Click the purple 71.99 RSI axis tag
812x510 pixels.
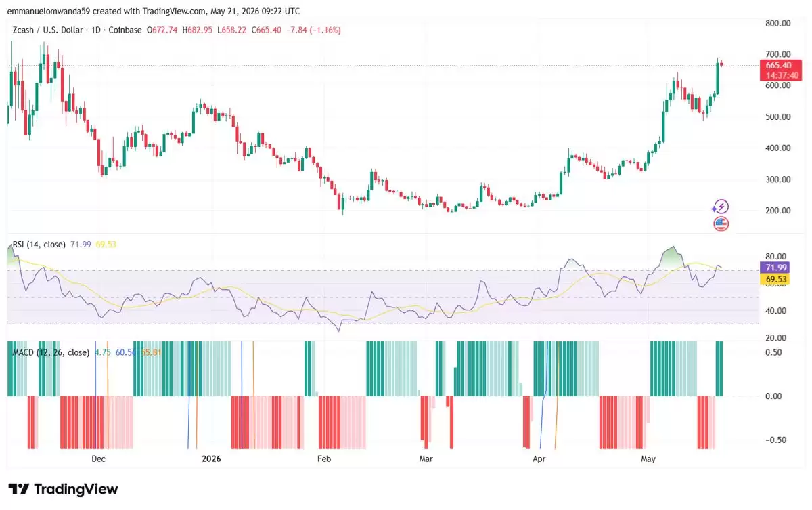[773, 268]
